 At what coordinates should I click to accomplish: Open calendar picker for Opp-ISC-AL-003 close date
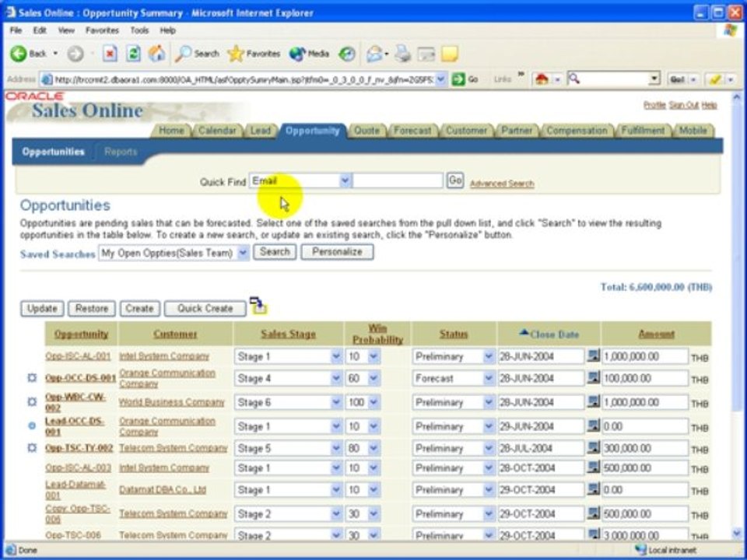click(x=593, y=467)
